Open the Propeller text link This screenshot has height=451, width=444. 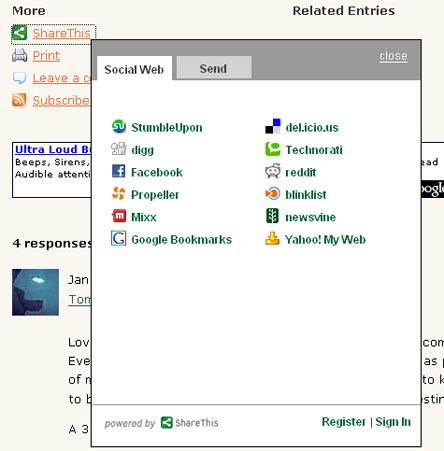[x=155, y=195]
